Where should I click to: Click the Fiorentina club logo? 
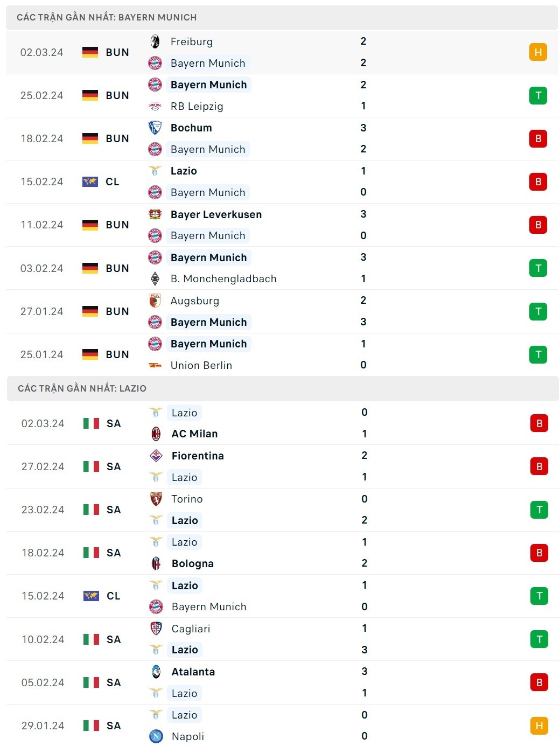point(156,456)
